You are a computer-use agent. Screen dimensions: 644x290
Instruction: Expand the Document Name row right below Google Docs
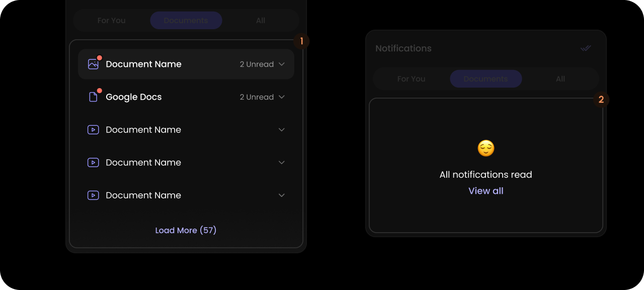coord(282,129)
